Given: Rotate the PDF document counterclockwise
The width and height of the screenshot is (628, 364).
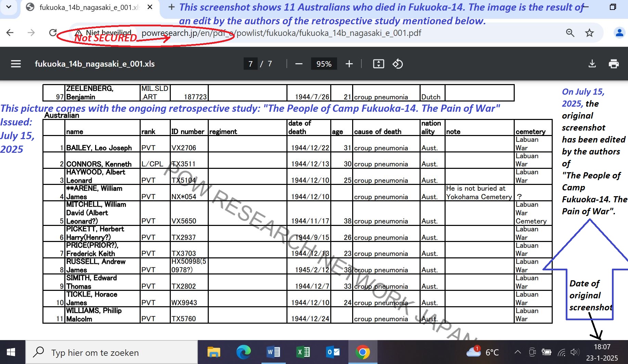Looking at the screenshot, I should [397, 64].
